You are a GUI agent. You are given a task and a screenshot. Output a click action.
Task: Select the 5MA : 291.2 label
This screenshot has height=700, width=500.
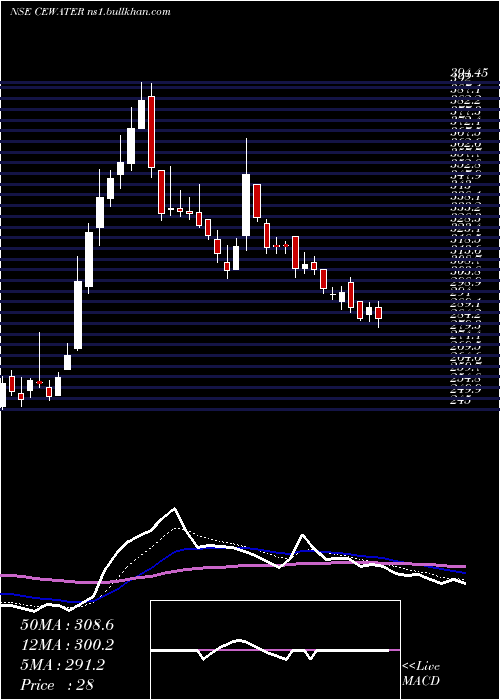tap(62, 665)
